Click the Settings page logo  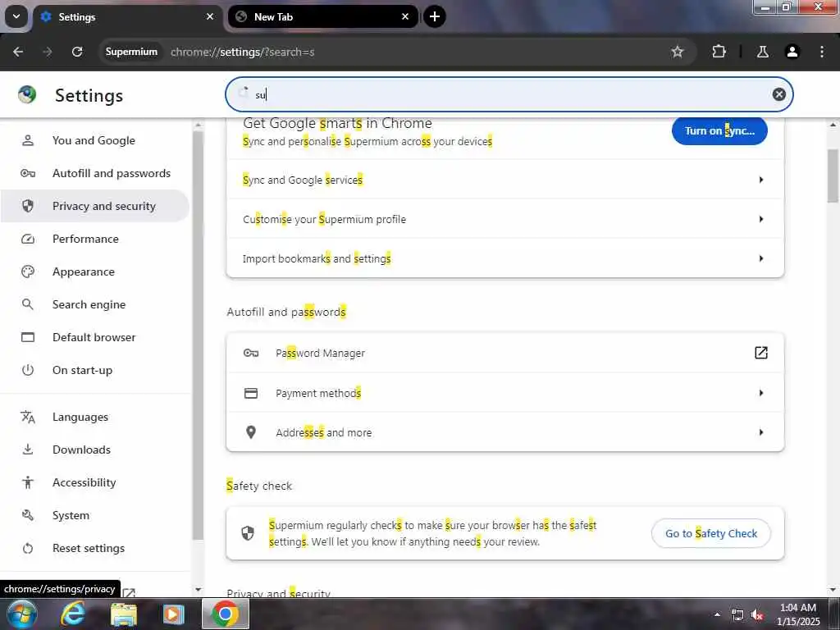pyautogui.click(x=27, y=95)
